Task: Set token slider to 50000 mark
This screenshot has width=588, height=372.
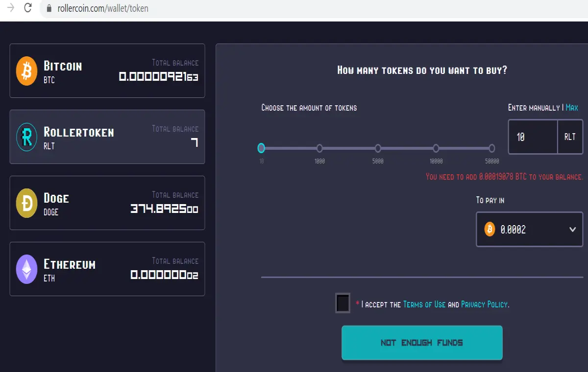Action: (x=491, y=148)
